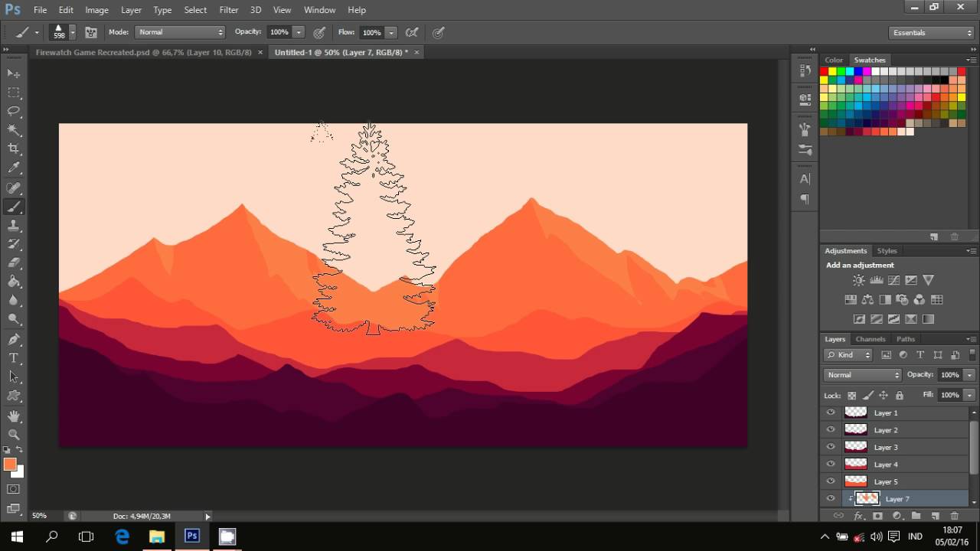Select the Brush tool in toolbox
980x551 pixels.
pos(14,207)
